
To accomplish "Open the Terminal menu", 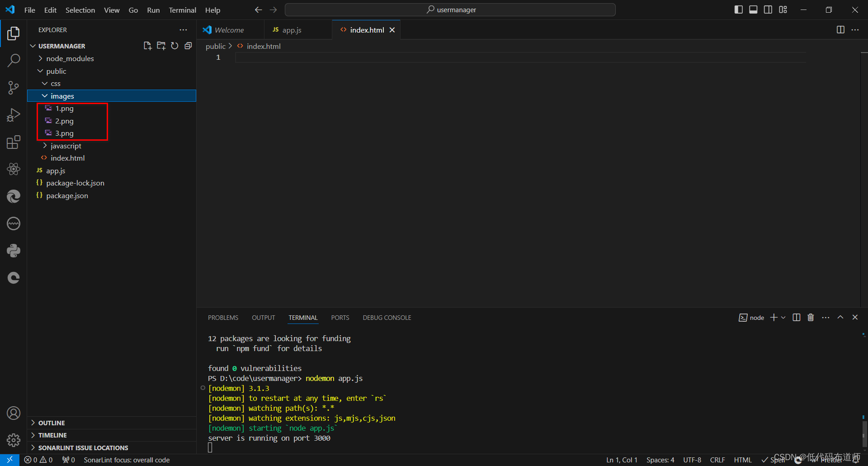I will point(182,10).
